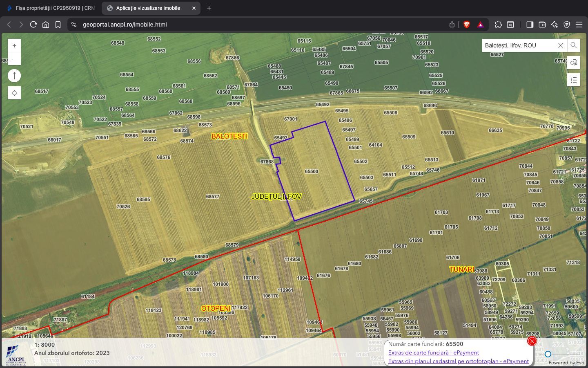Image resolution: width=588 pixels, height=368 pixels.
Task: Reset map orientation with the north arrow
Action: [x=14, y=75]
